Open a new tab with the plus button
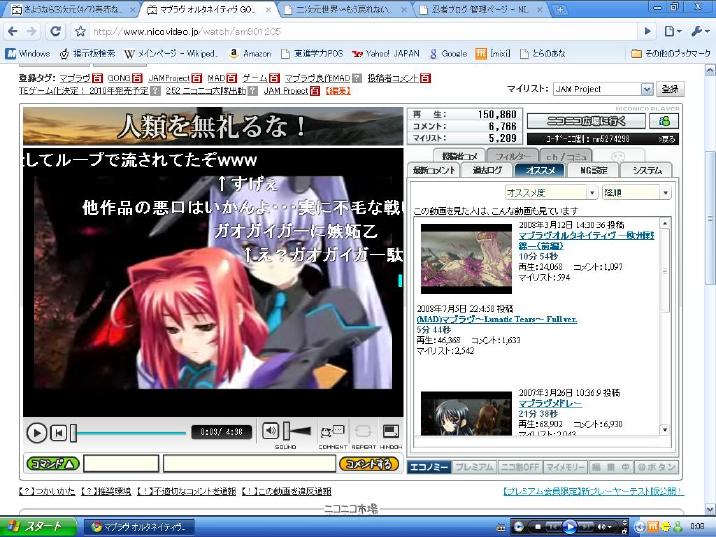This screenshot has height=537, width=716. pos(560,10)
